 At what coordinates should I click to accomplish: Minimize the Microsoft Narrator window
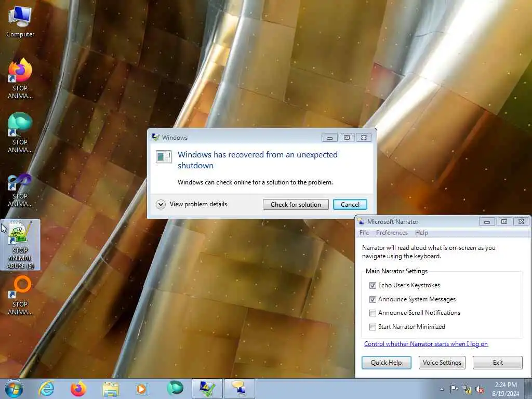click(x=487, y=221)
